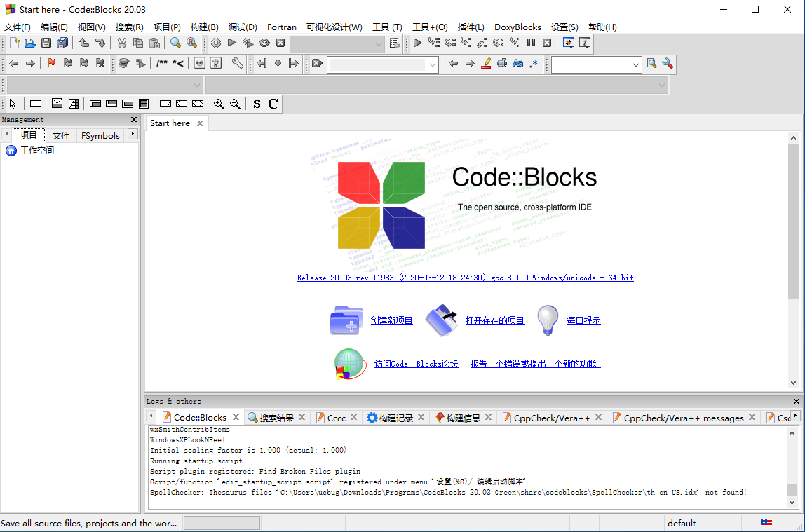Click the DoxyBlocks line comment *< icon
The height and width of the screenshot is (532, 805).
(178, 63)
